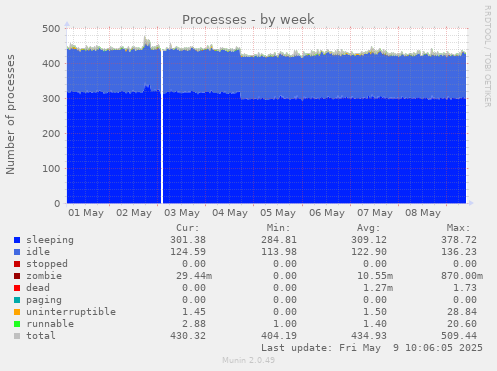Image resolution: width=497 pixels, height=371 pixels.
Task: Click the zombie average value 10.55m
Action: pos(375,276)
